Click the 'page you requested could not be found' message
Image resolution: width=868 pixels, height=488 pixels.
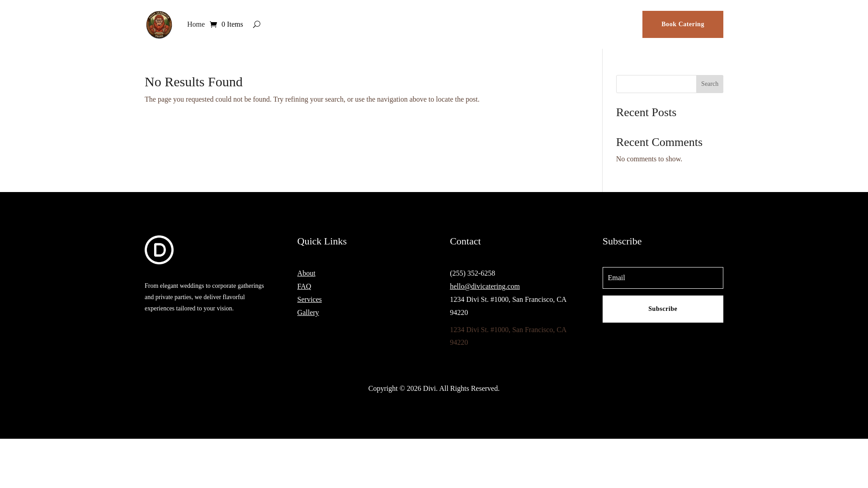point(312,99)
